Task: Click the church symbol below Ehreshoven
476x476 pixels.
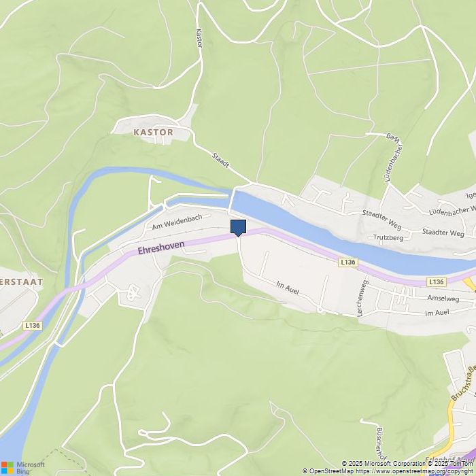Action: (133, 292)
